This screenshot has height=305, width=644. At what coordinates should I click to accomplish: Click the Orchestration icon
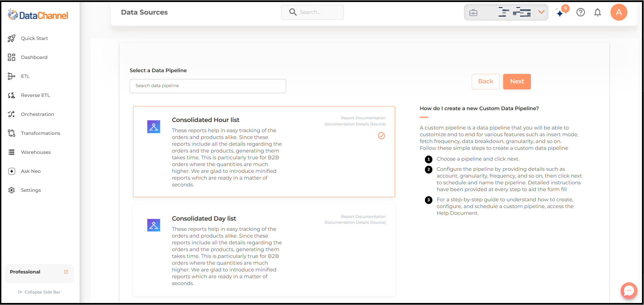12,114
